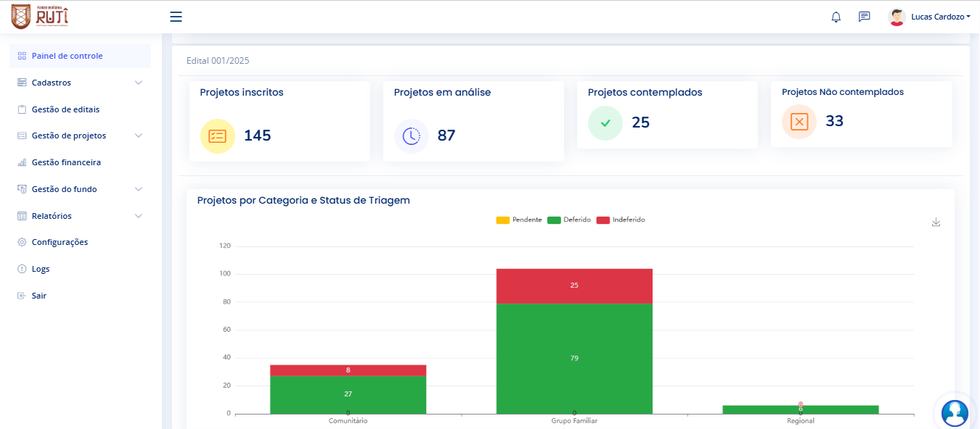Viewport: 980px width, 429px height.
Task: Click the Regional green bar
Action: (801, 410)
